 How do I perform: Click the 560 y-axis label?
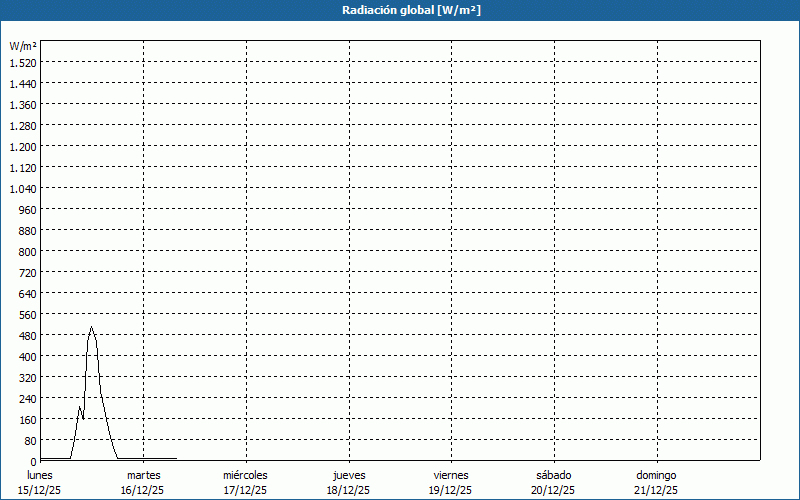coord(28,315)
